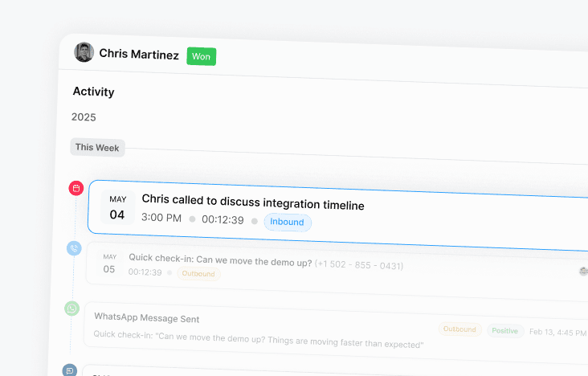Click the dark blue chat message timeline icon
The height and width of the screenshot is (376, 588).
coord(70,370)
